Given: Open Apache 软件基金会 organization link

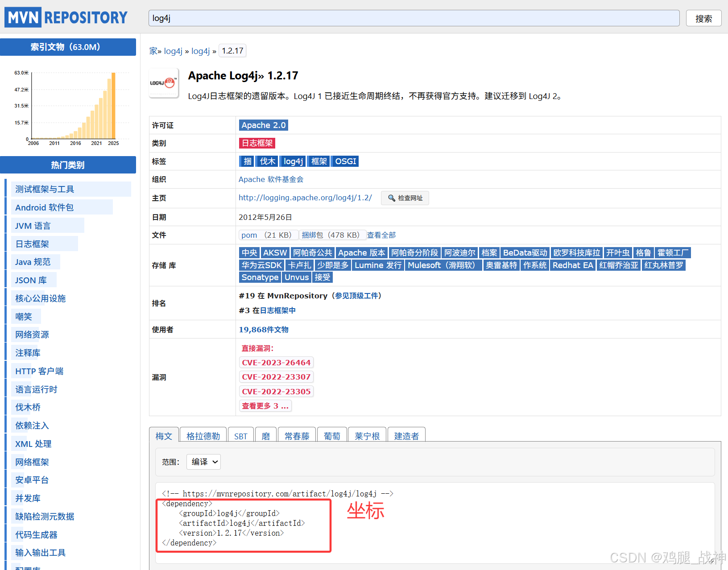Looking at the screenshot, I should click(271, 179).
